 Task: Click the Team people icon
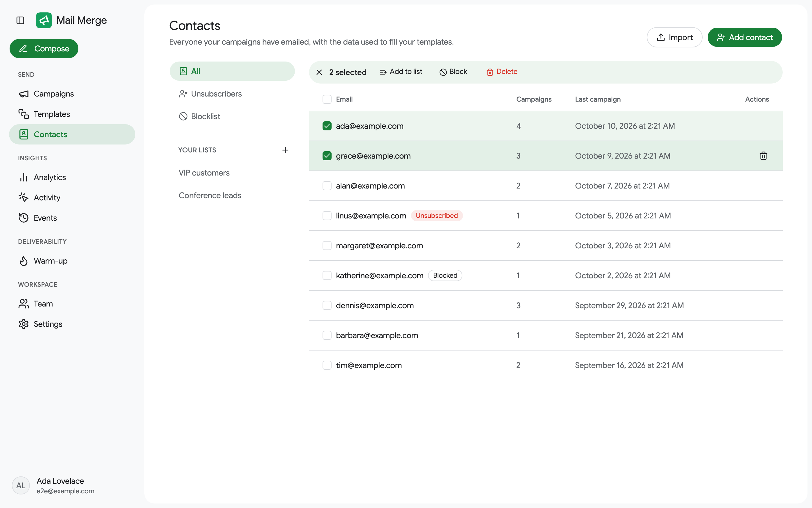pyautogui.click(x=23, y=304)
